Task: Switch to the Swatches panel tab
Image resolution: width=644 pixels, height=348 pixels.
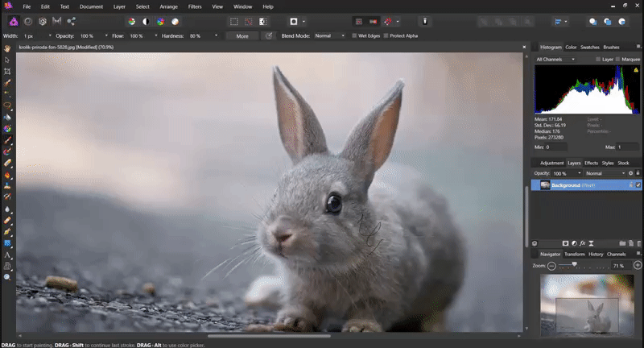Action: point(590,48)
